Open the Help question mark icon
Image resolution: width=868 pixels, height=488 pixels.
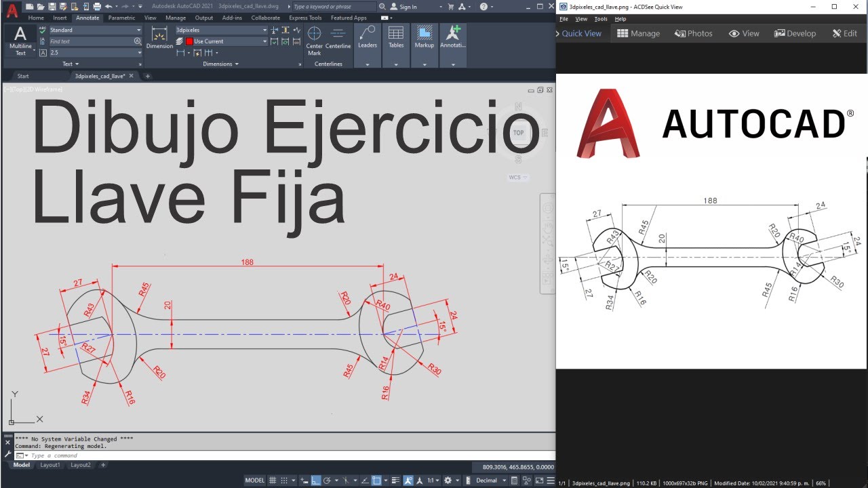pos(484,7)
